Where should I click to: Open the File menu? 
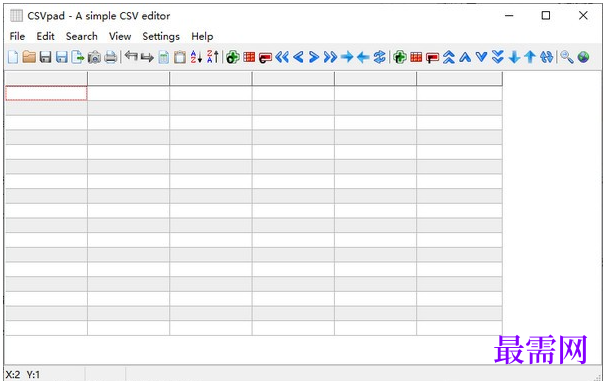click(17, 36)
